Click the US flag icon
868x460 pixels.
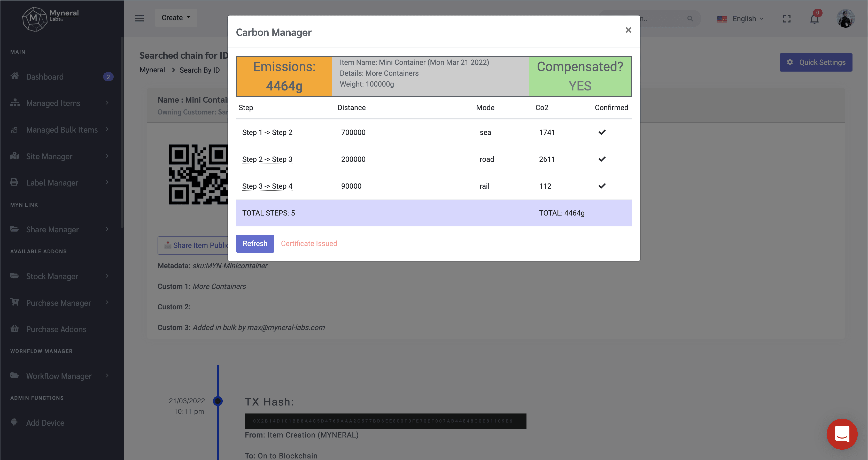click(x=722, y=19)
